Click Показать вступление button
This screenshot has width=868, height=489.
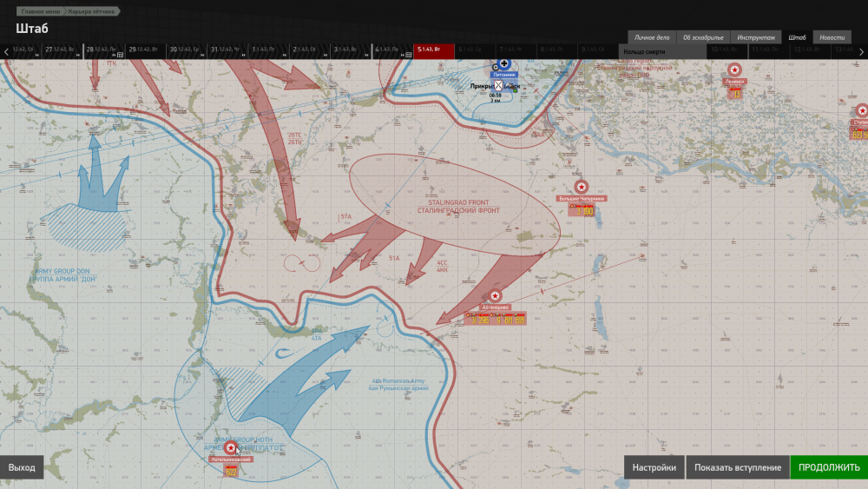click(x=737, y=467)
